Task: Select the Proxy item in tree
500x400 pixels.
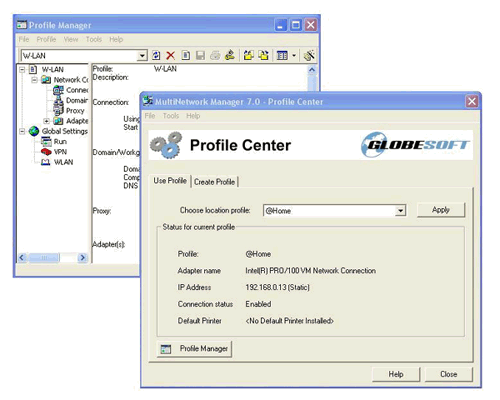Action: coord(75,111)
